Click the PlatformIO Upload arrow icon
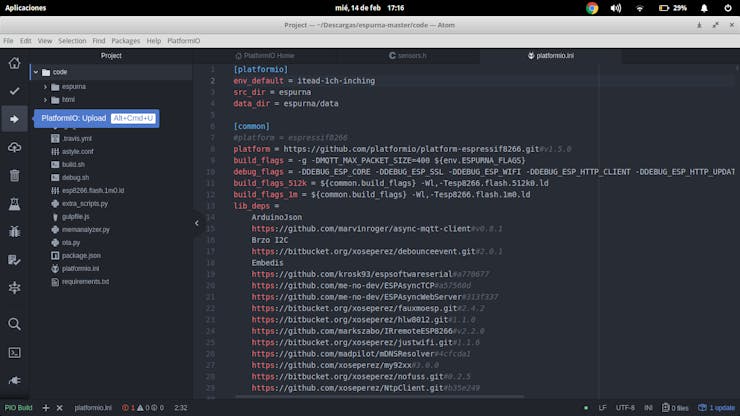Image resolution: width=740 pixels, height=416 pixels. point(14,119)
